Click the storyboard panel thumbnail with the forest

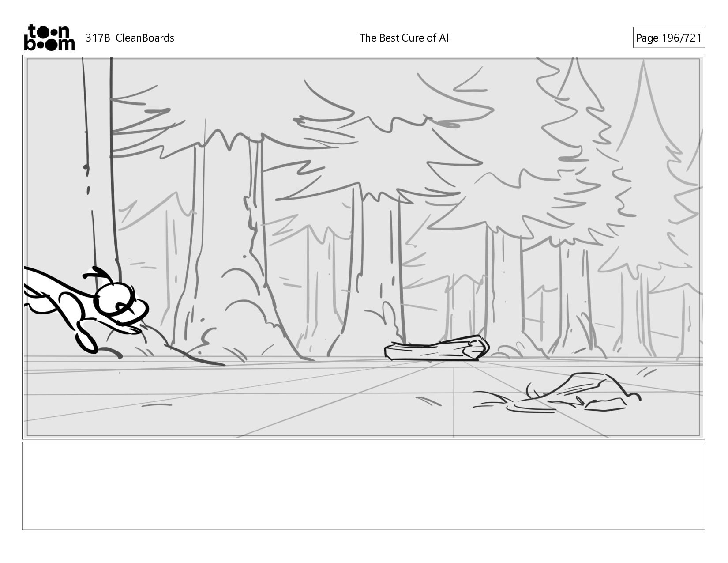pos(363,247)
